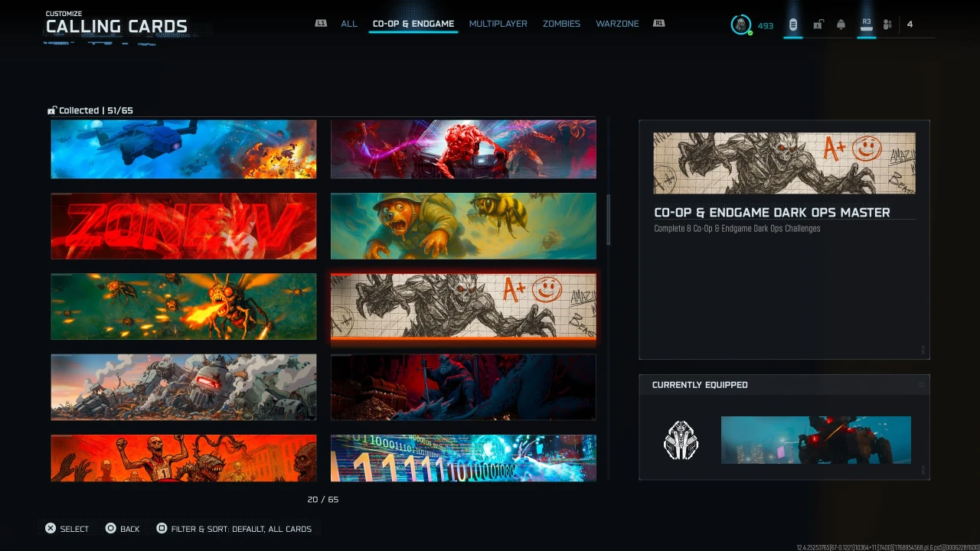The image size is (980, 551).
Task: Select the A+ sketch monster calling card
Action: click(x=463, y=306)
